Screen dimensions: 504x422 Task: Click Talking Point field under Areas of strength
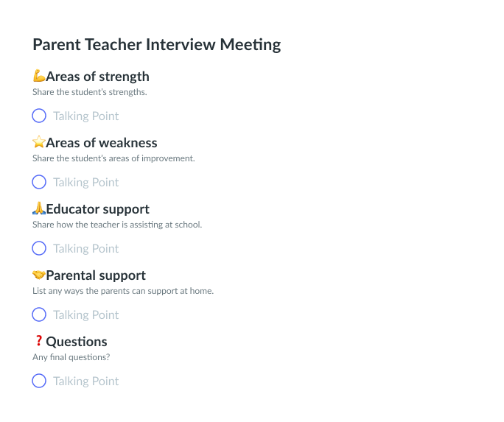click(x=86, y=116)
